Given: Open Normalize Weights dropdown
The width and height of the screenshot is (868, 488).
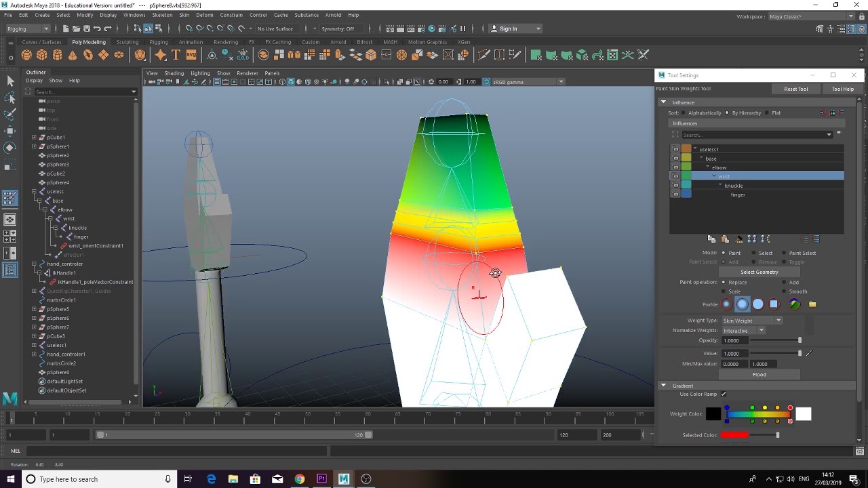Looking at the screenshot, I should point(743,331).
